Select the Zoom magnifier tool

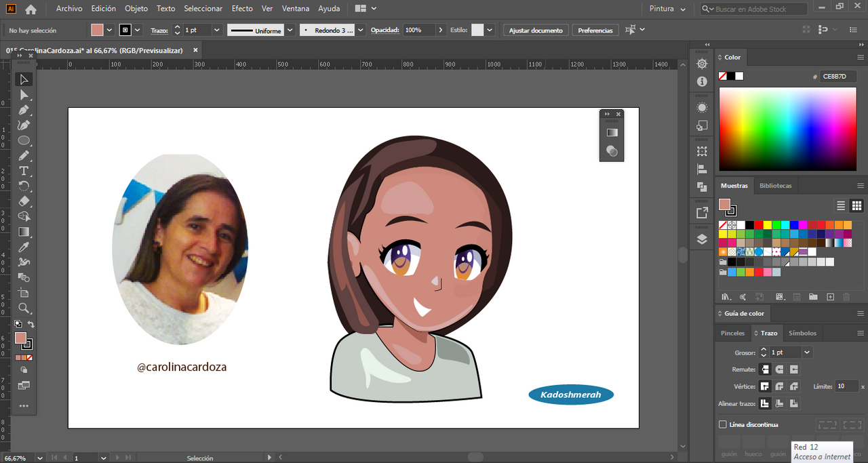(x=24, y=308)
